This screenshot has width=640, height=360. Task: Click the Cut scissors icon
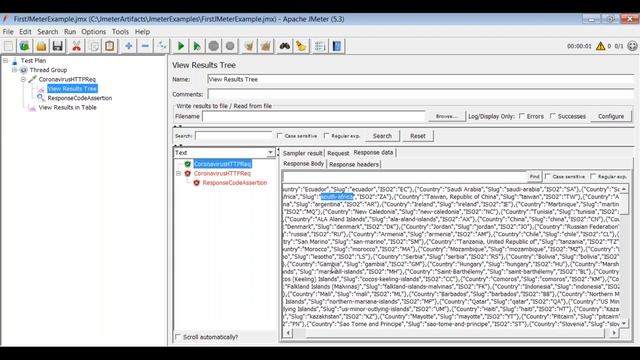pyautogui.click(x=76, y=46)
